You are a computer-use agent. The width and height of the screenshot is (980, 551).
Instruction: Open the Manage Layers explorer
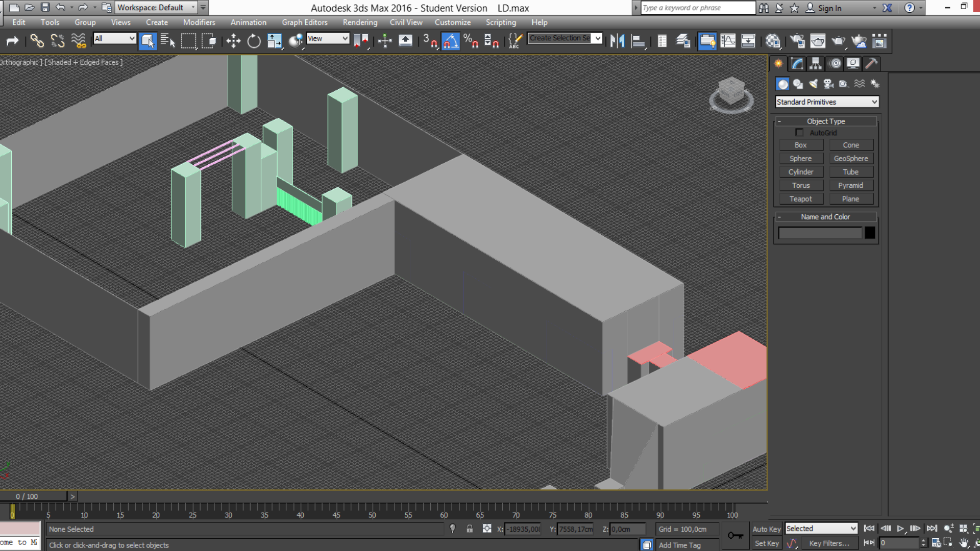[x=683, y=41]
